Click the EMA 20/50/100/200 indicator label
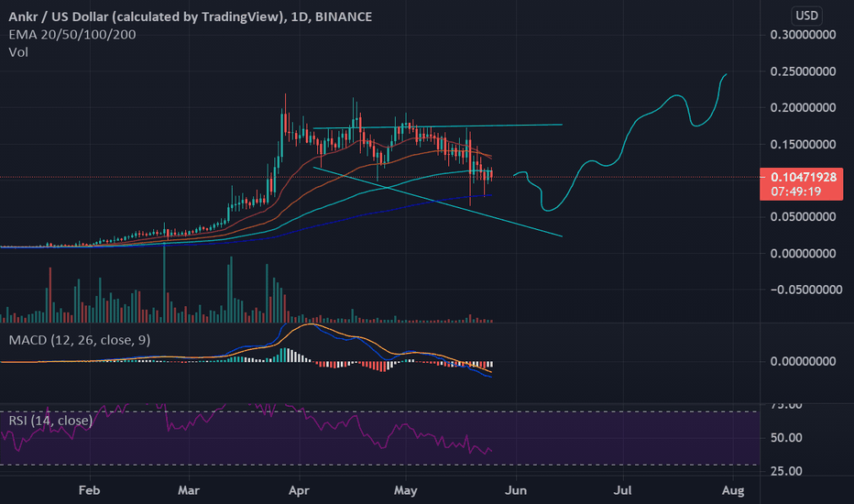 point(72,34)
